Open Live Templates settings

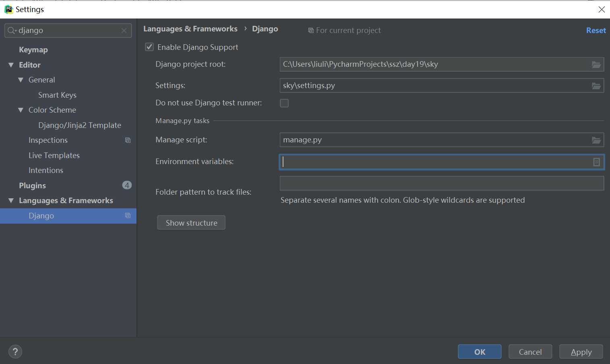tap(54, 156)
